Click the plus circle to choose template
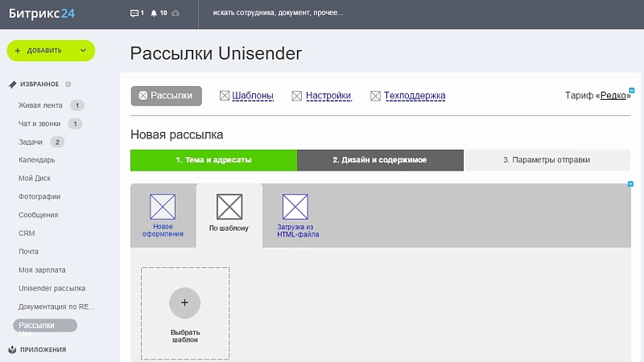This screenshot has width=644, height=362. click(x=184, y=302)
